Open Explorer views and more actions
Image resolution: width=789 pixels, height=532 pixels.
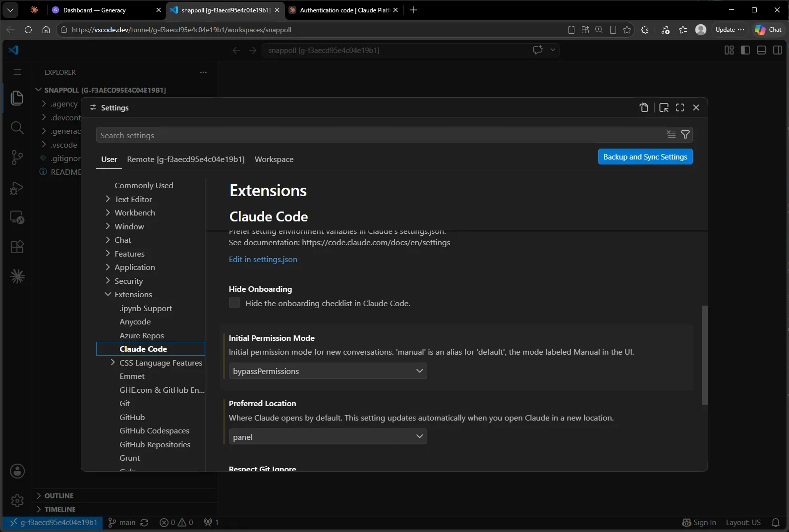(x=203, y=72)
